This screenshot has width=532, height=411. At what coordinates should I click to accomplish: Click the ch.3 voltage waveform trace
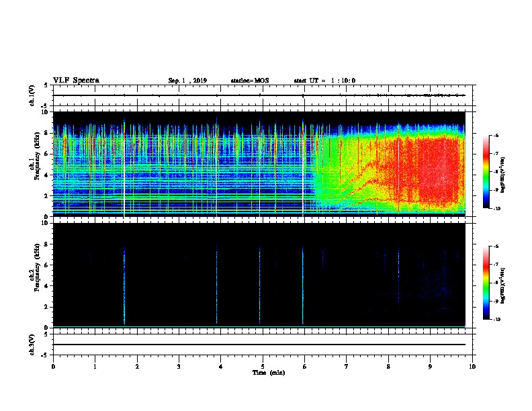[259, 345]
